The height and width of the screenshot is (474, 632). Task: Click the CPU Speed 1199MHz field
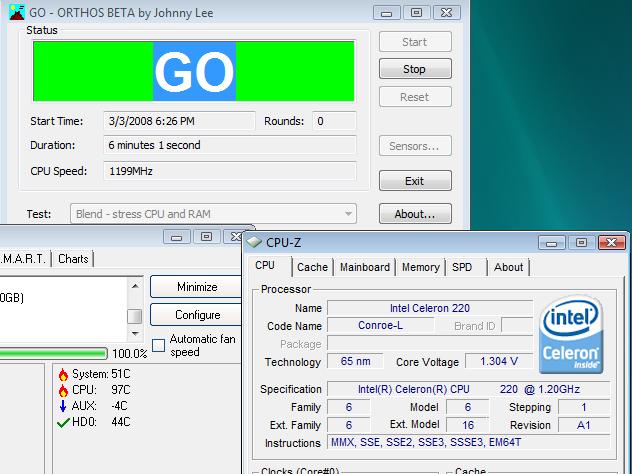(x=230, y=171)
